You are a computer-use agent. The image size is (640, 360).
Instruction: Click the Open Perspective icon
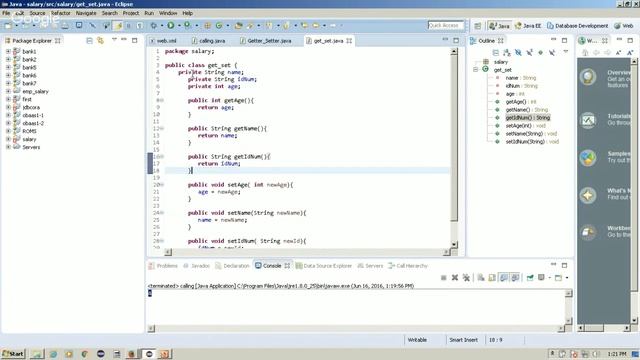click(478, 26)
